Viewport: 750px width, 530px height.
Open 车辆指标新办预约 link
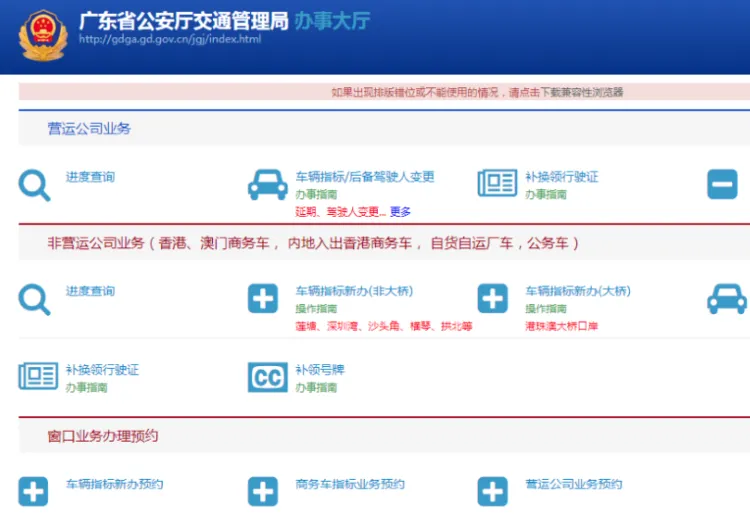(x=114, y=484)
